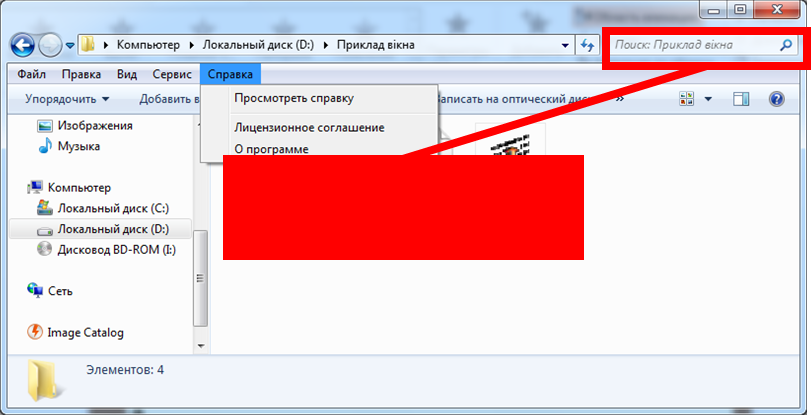Click the navigation pane scroll down arrow
Screen dimensions: 811x415
[x=201, y=346]
